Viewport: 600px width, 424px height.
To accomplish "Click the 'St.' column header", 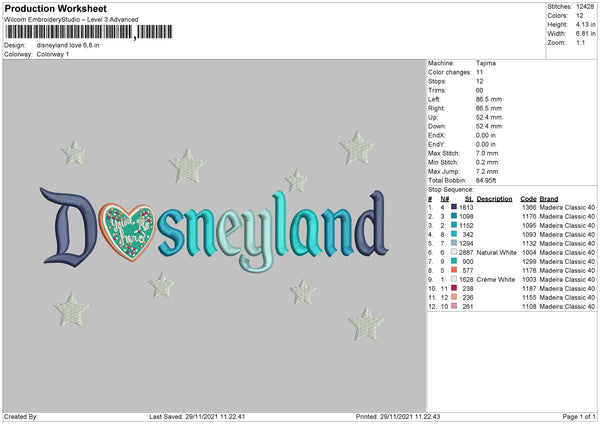I will point(469,199).
